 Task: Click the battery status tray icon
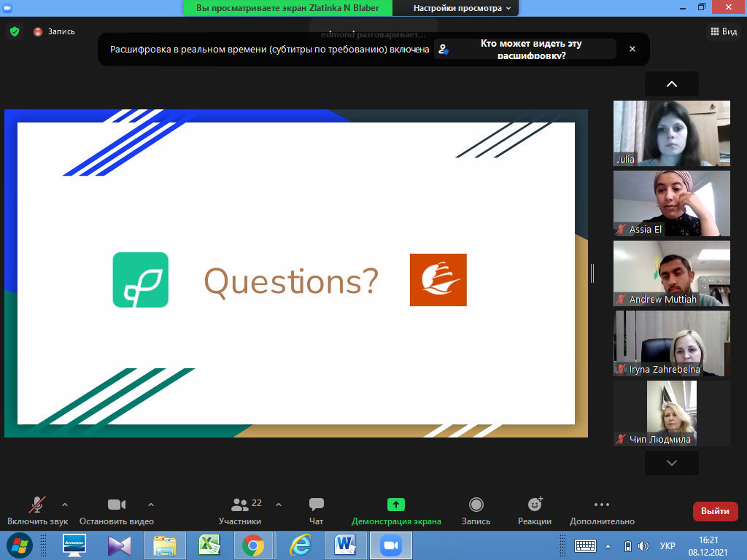(x=628, y=546)
